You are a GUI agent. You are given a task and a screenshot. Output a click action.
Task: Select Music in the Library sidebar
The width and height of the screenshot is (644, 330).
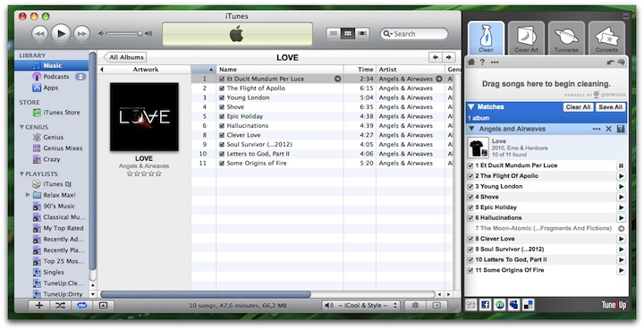(x=52, y=65)
